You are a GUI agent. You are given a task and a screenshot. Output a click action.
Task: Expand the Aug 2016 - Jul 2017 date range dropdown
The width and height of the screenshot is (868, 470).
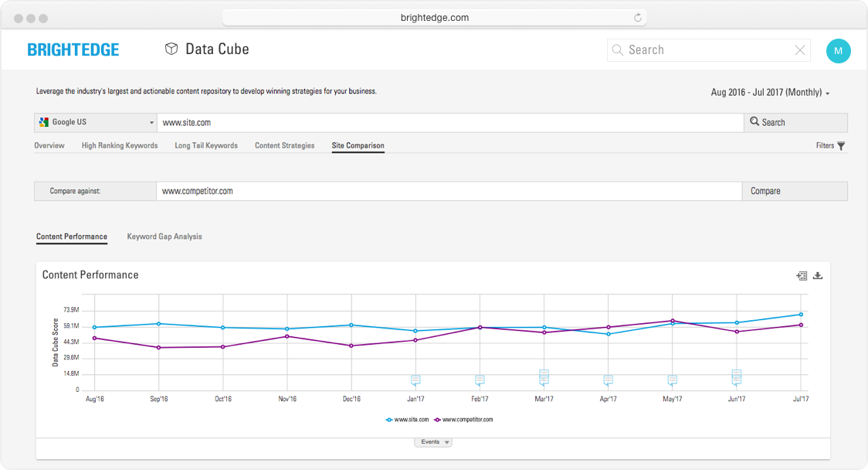pos(770,93)
